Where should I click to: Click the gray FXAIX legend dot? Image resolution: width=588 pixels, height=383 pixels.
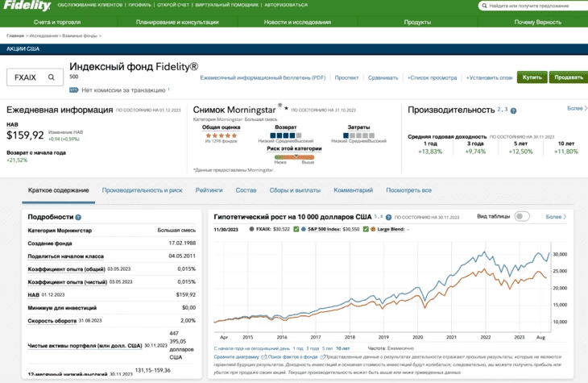click(x=251, y=229)
